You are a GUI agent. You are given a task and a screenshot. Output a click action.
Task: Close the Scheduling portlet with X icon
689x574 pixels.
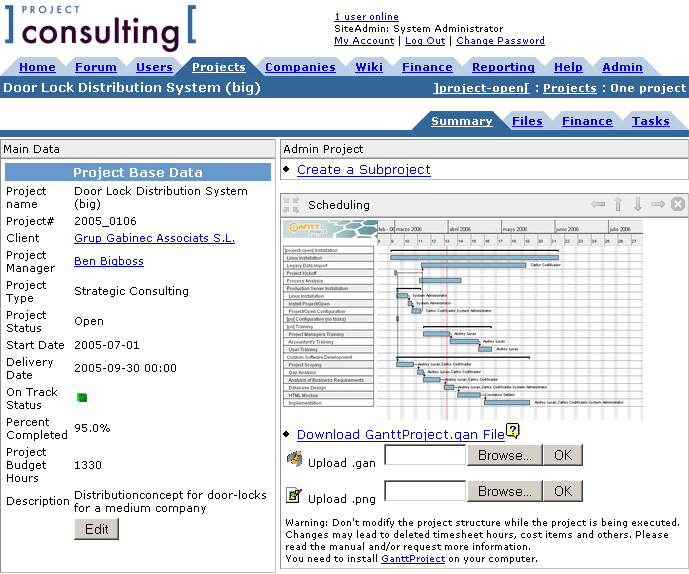[x=678, y=204]
